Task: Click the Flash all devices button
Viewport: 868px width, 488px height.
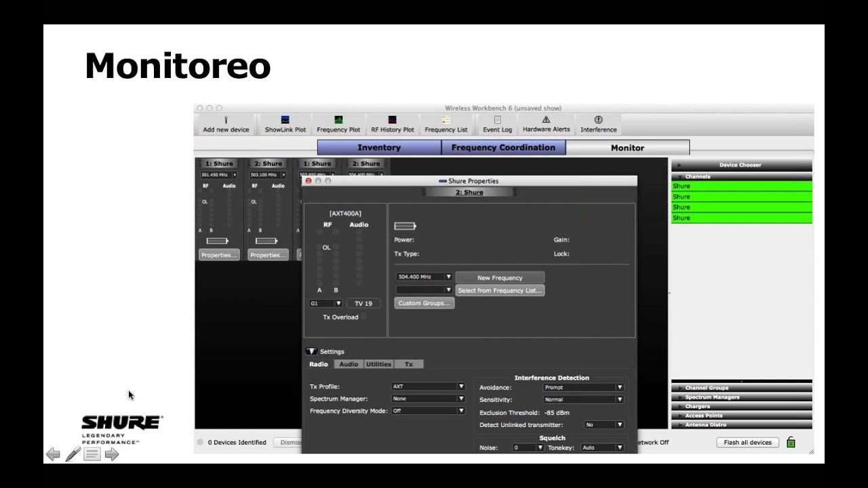Action: coord(747,443)
